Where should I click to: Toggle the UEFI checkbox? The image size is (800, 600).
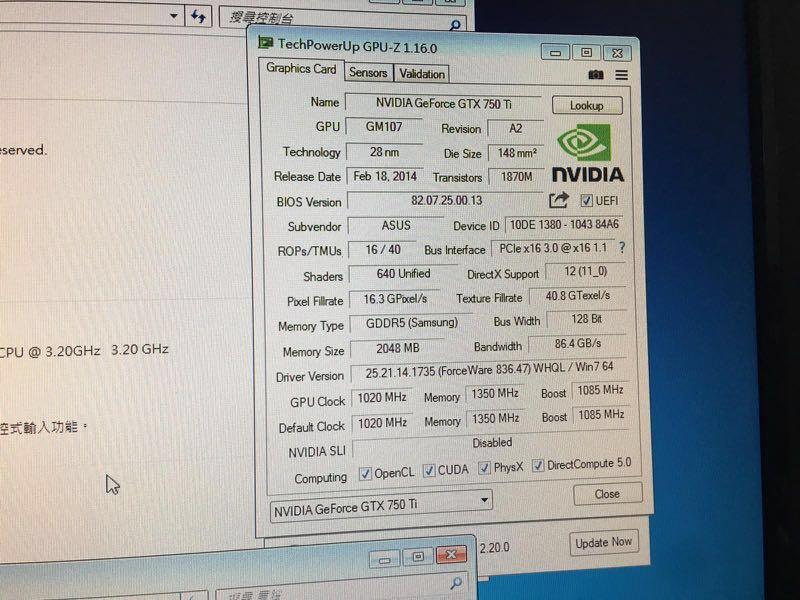586,201
